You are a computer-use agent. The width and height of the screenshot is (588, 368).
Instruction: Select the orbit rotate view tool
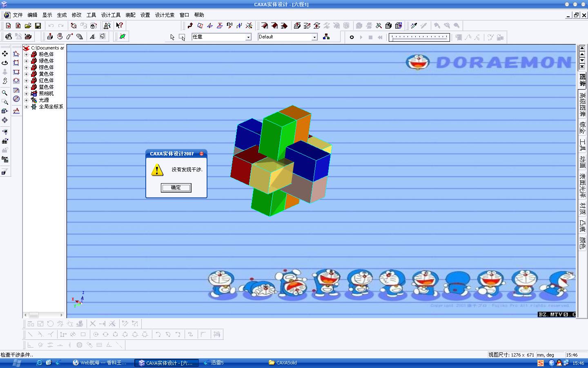coord(5,63)
